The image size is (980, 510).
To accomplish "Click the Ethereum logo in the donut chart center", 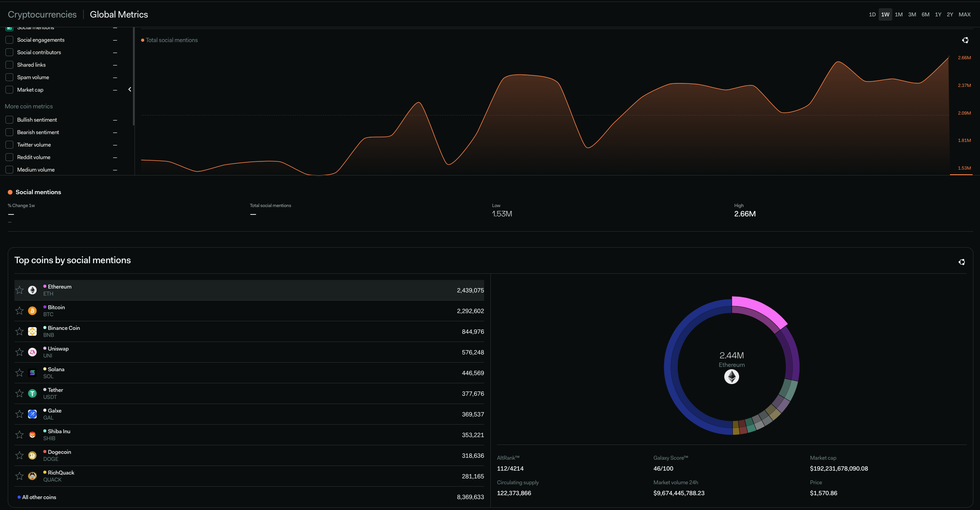I will point(732,376).
